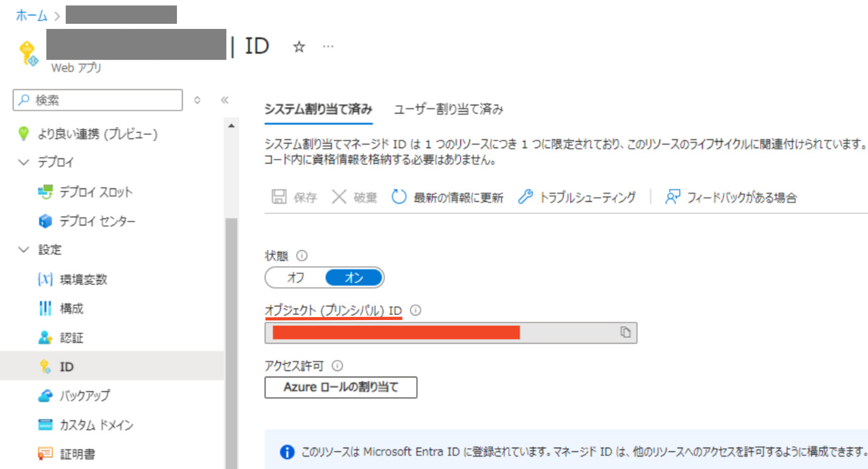The image size is (868, 469).
Task: Open トラブルシューティング wrench tool
Action: [x=526, y=197]
